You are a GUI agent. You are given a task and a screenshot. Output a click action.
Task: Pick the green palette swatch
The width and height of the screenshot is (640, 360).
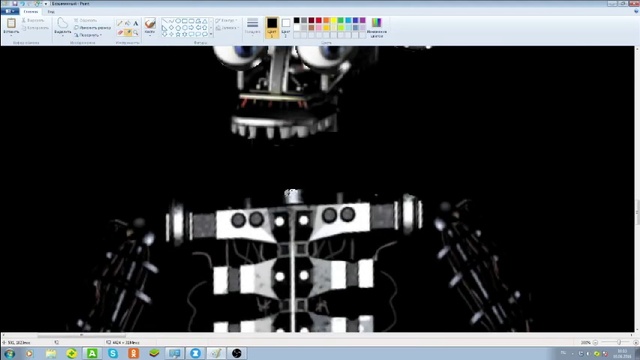click(x=341, y=20)
